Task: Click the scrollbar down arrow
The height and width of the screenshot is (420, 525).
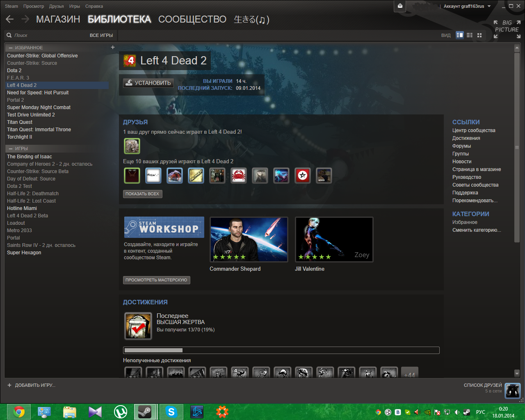Action: point(517,373)
